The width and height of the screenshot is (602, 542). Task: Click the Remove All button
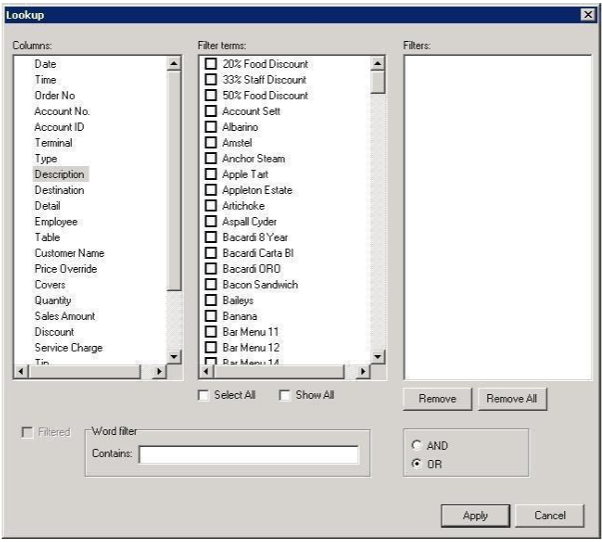point(511,399)
